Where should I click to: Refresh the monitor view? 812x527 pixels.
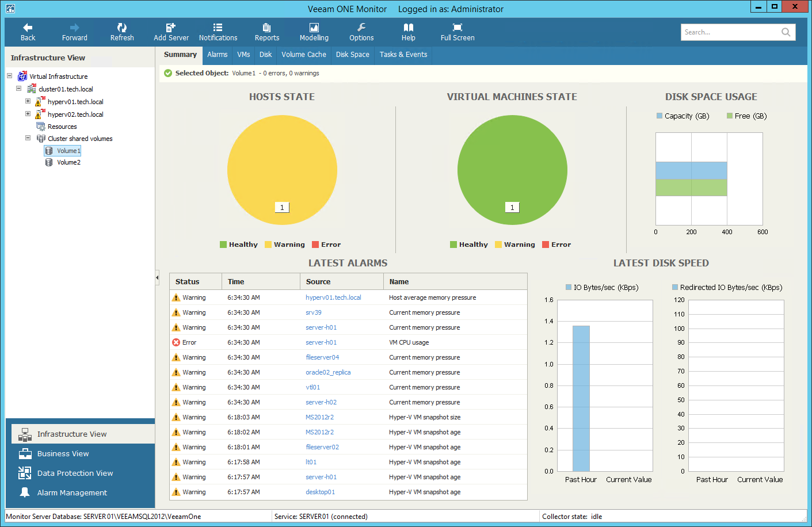(x=122, y=32)
